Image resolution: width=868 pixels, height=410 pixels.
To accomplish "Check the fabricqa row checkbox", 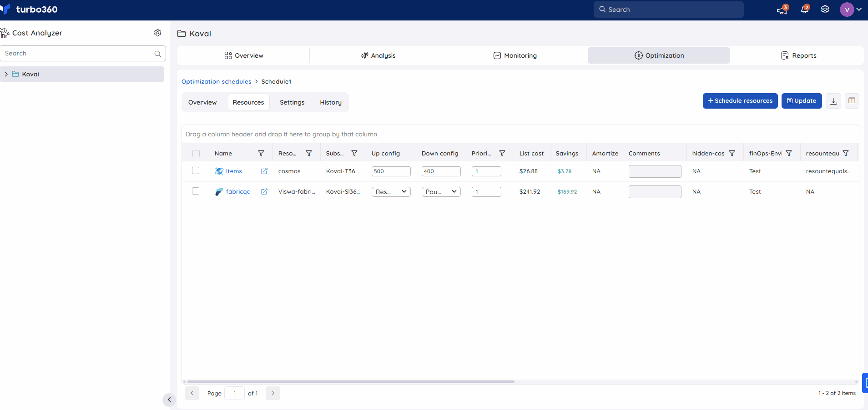I will coord(196,191).
